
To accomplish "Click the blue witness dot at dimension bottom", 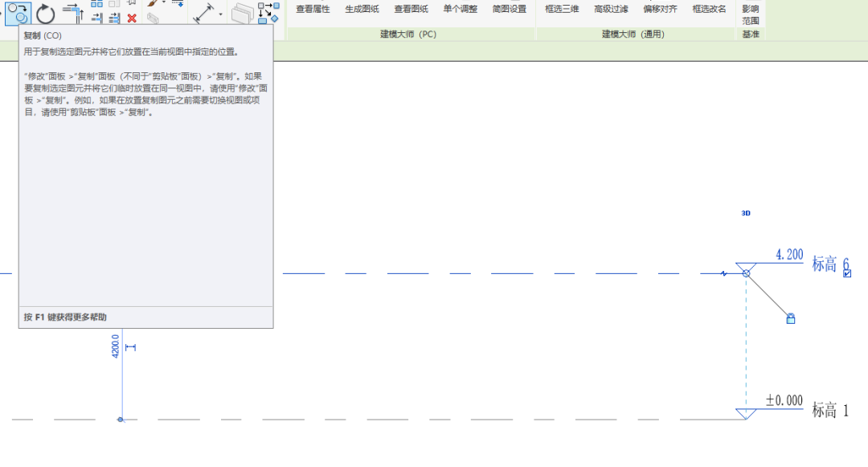I will click(120, 420).
